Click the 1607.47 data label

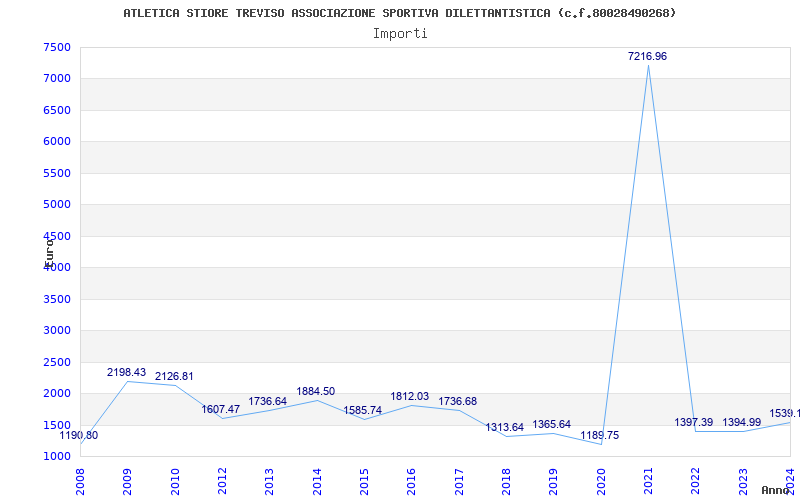pos(220,409)
